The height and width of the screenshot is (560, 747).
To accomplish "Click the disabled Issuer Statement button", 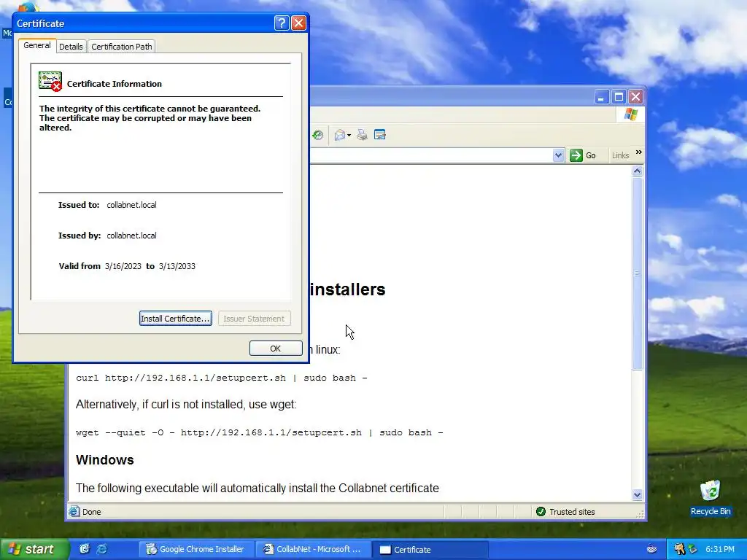I will (x=254, y=319).
